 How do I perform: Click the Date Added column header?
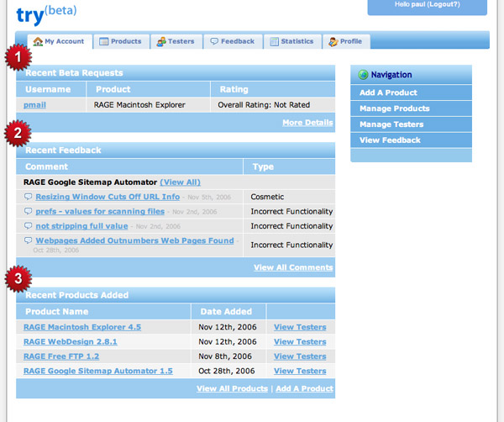click(228, 311)
